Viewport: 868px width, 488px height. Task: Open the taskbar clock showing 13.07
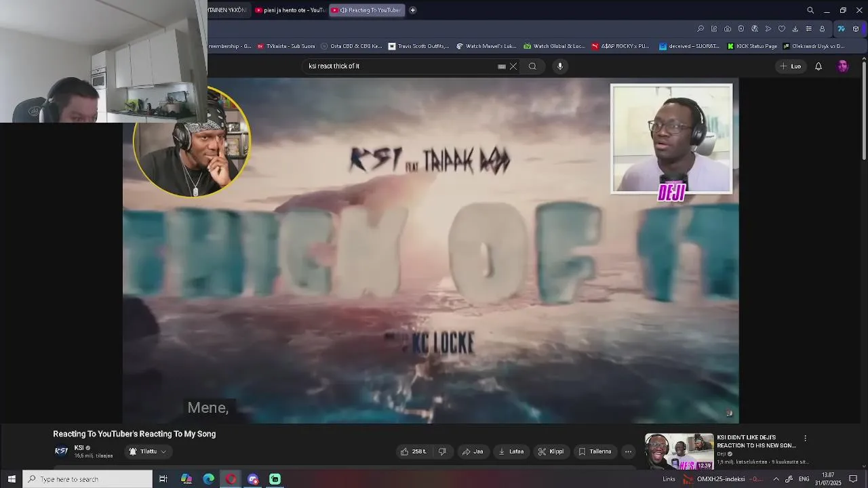828,479
